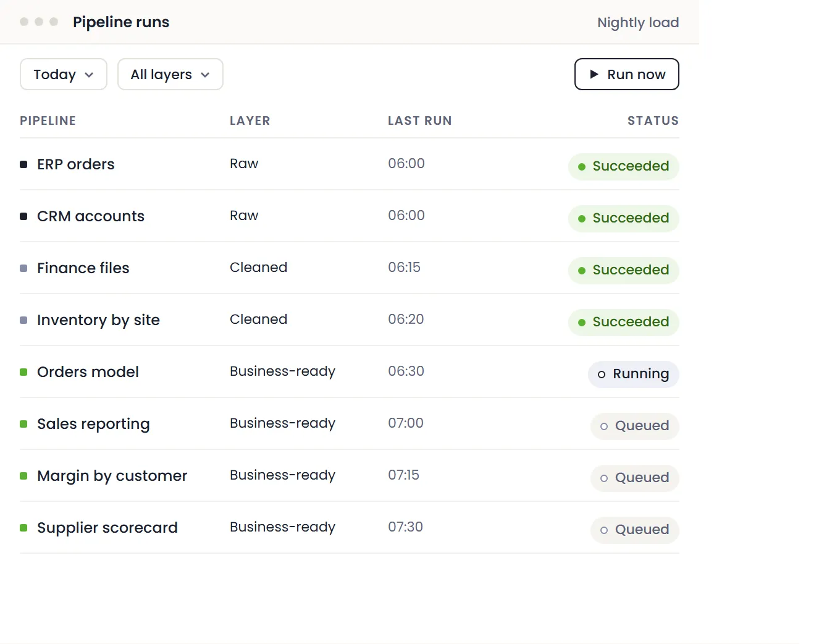Open the All layers filter dropdown

coord(170,74)
